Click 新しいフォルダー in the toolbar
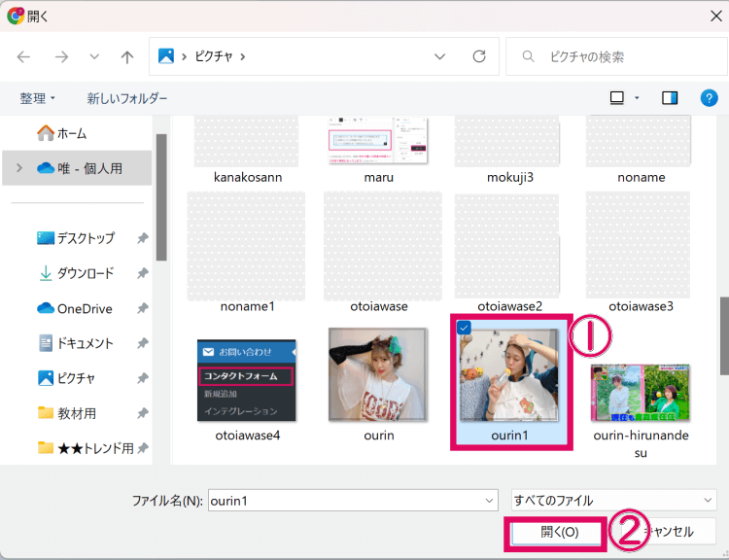The width and height of the screenshot is (729, 560). pos(127,98)
